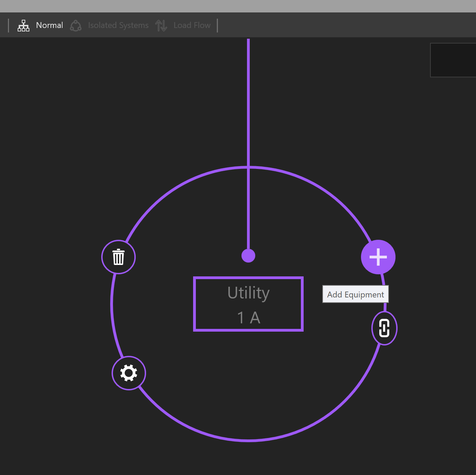Delete the utility using the trash icon
This screenshot has height=475, width=476.
[118, 257]
